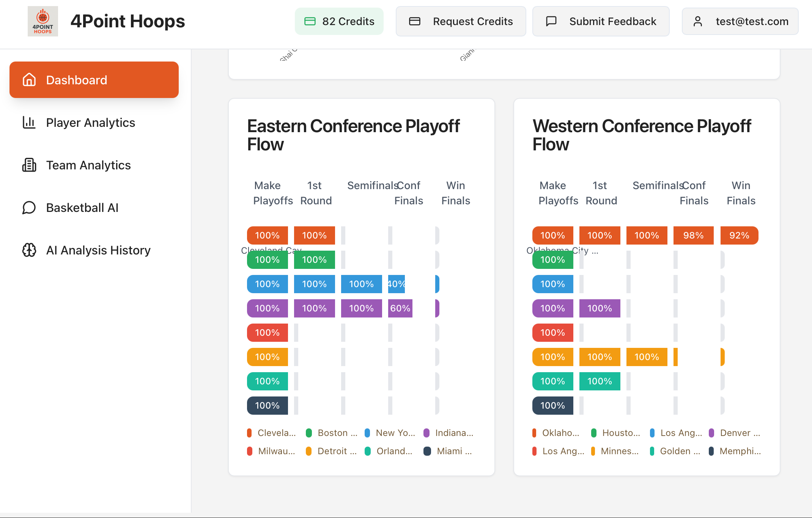Click the newspaper icon beside Team Analytics
Image resolution: width=812 pixels, height=518 pixels.
(29, 165)
